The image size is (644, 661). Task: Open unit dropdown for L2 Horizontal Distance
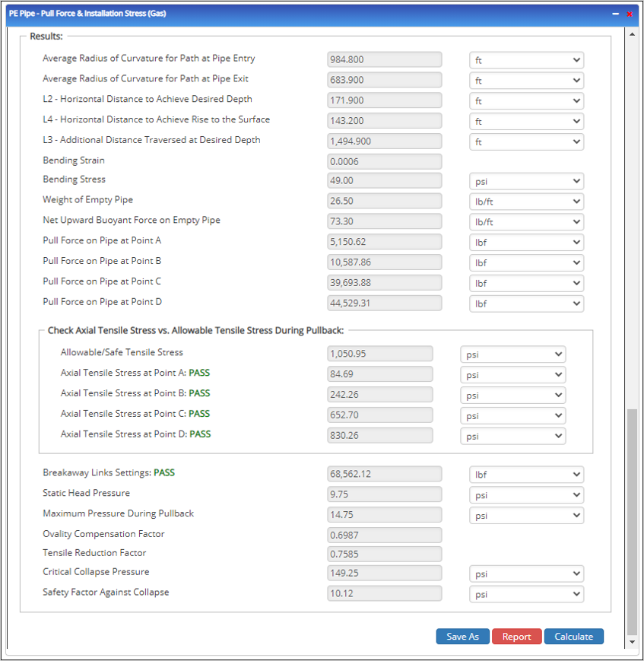[x=526, y=100]
